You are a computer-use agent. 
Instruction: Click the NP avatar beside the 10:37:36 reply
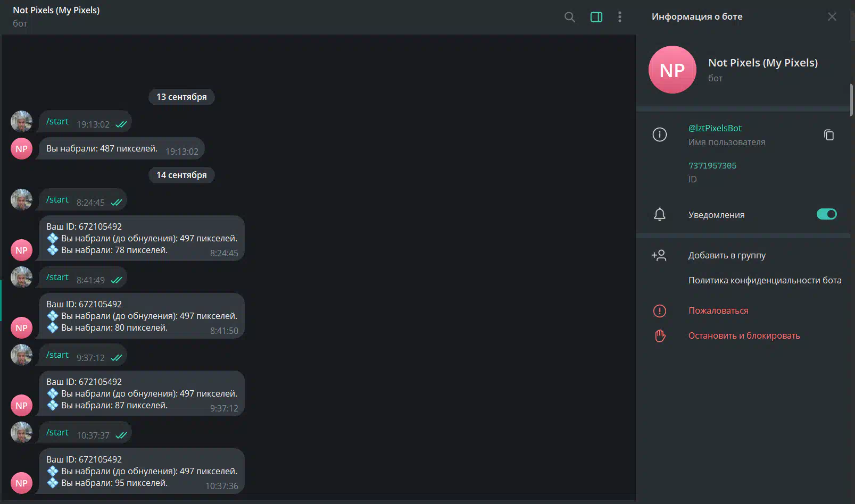coord(21,483)
